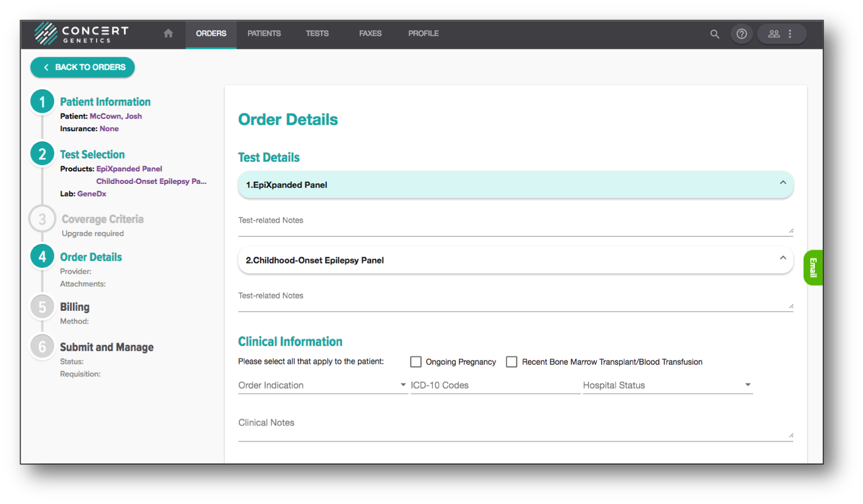Enable Recent Bone Marrow Transplant/Blood Transfusion
863x504 pixels.
click(x=511, y=361)
